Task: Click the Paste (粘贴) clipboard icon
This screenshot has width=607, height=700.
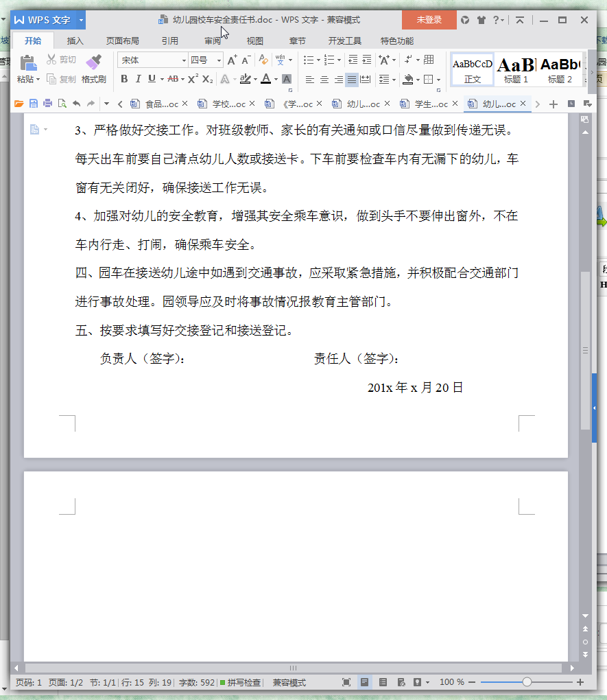Action: 28,63
